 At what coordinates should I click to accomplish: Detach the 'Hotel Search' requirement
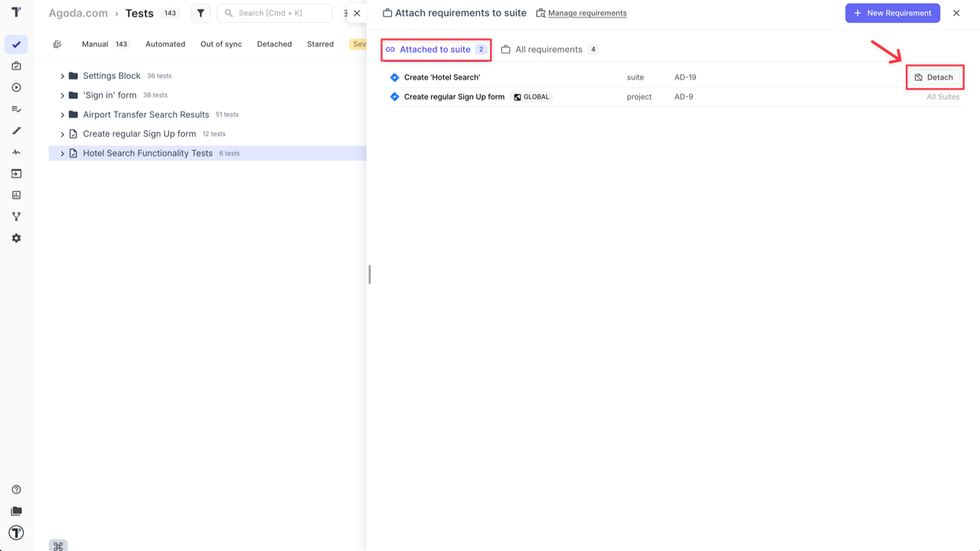933,77
